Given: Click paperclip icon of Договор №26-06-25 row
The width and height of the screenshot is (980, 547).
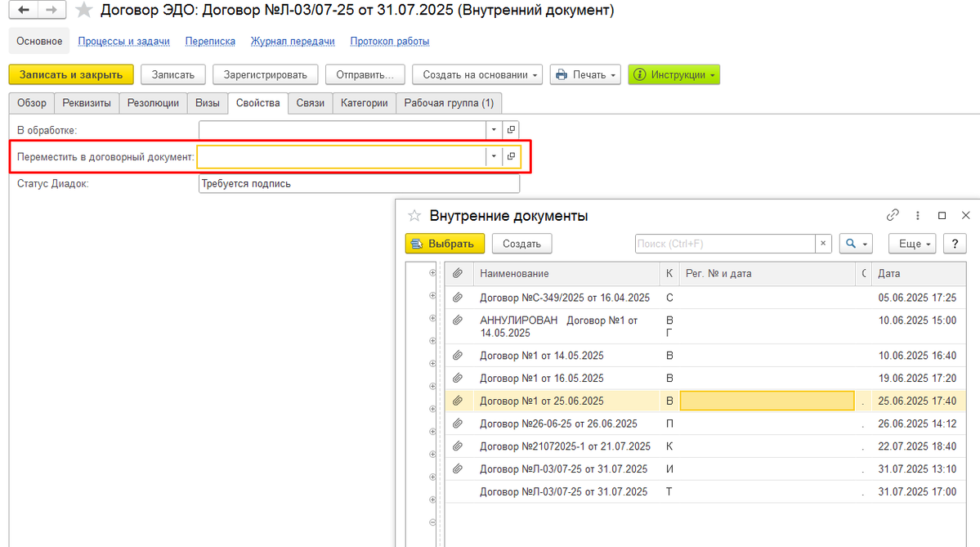Looking at the screenshot, I should (x=459, y=424).
